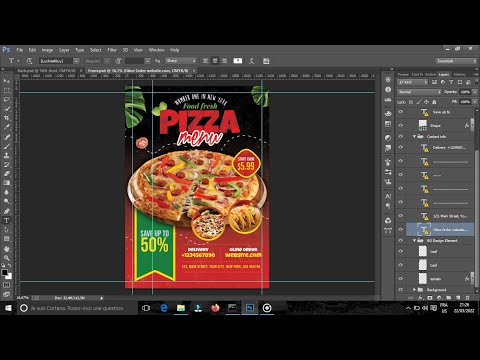
Task: Toggle Character and Paragraph panels button
Action: (266, 61)
